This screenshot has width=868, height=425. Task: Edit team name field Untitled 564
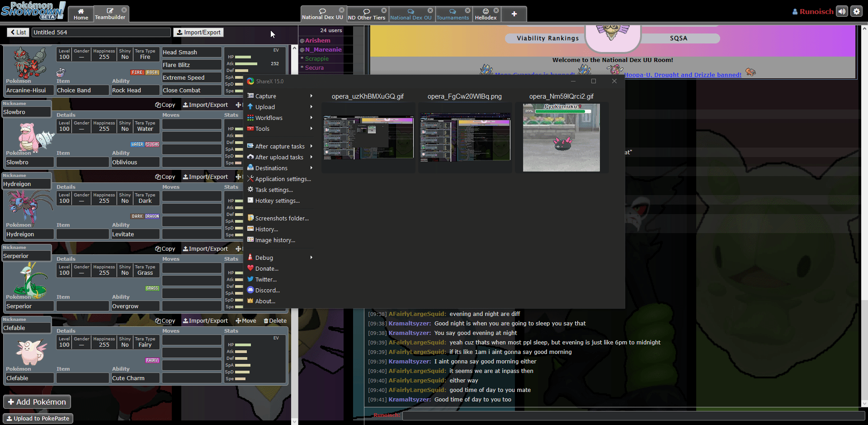pos(101,32)
